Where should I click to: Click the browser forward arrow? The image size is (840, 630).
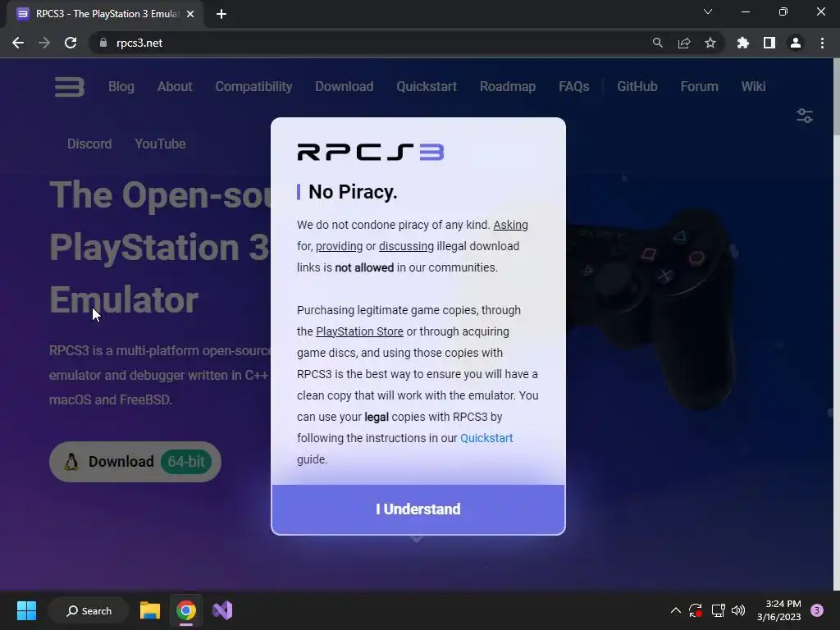pyautogui.click(x=44, y=43)
